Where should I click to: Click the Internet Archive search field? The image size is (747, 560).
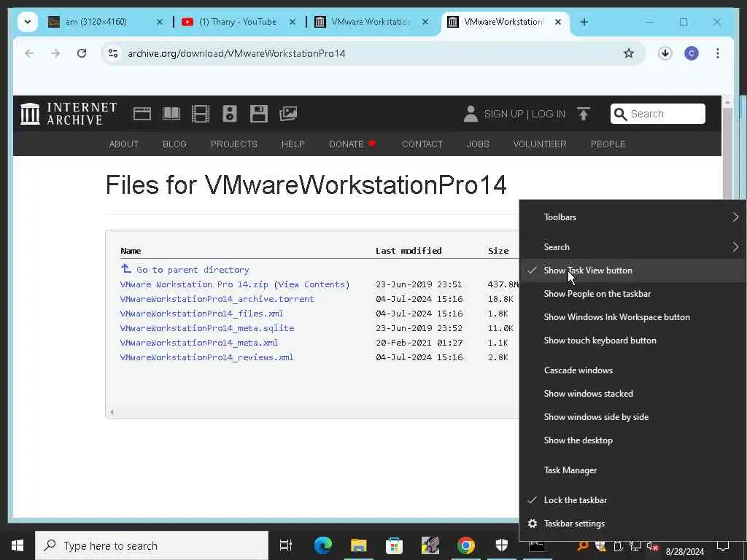click(657, 114)
